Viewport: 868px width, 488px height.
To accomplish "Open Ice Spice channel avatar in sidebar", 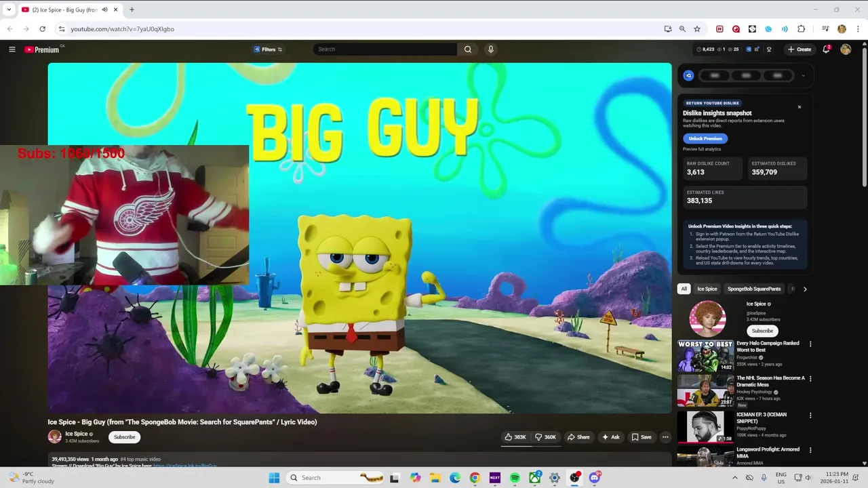I will [707, 319].
